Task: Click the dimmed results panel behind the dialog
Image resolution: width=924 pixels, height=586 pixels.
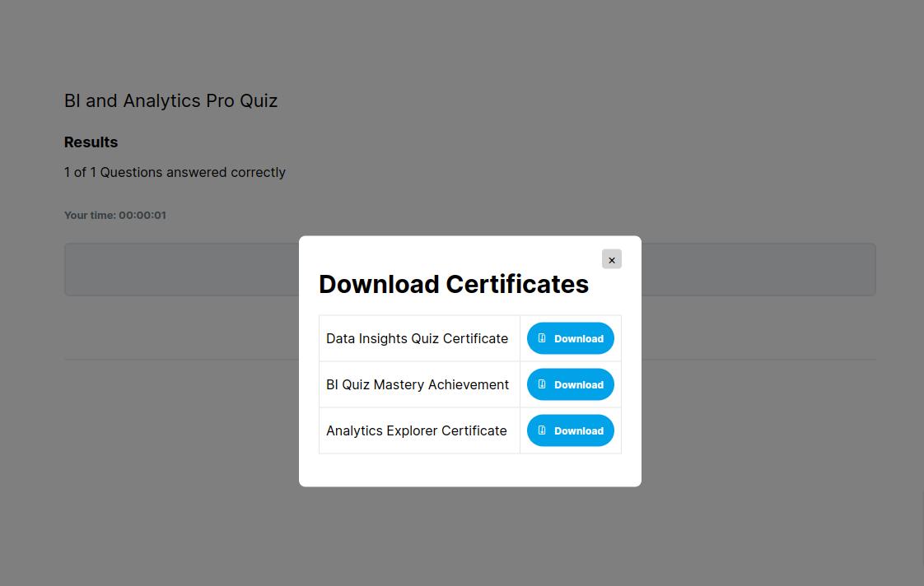Action: (x=181, y=269)
